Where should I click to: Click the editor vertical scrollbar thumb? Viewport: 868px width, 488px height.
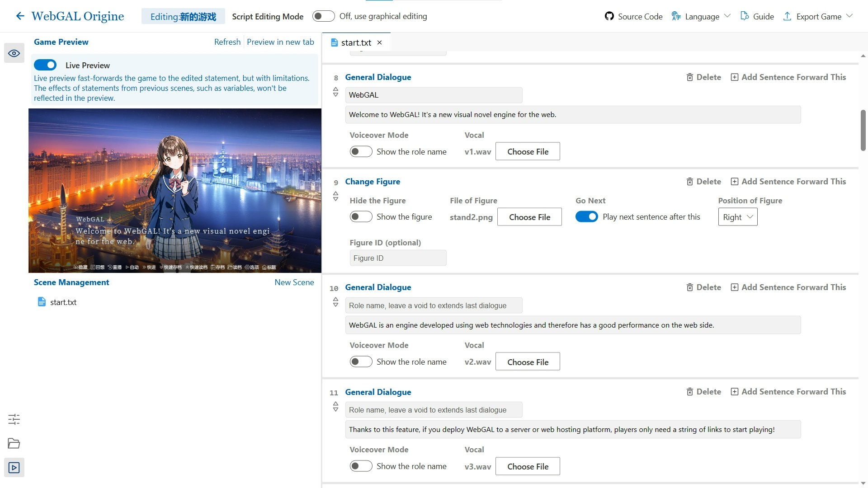point(863,130)
